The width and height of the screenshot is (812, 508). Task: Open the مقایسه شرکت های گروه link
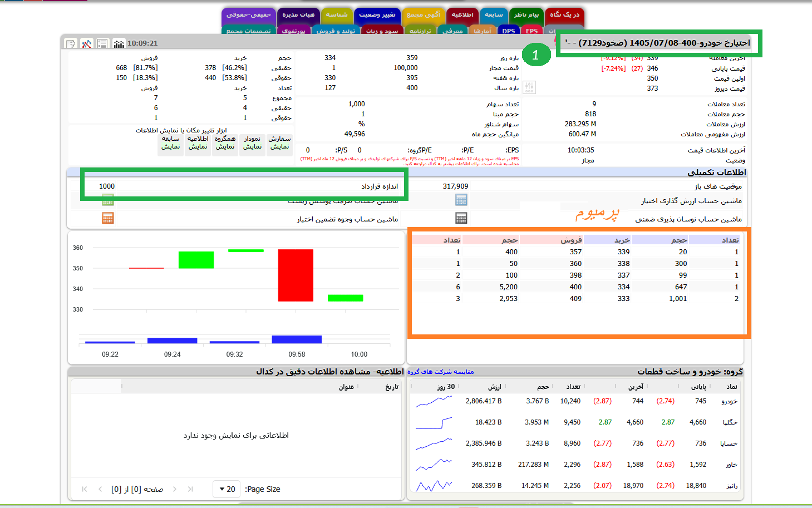tap(440, 372)
